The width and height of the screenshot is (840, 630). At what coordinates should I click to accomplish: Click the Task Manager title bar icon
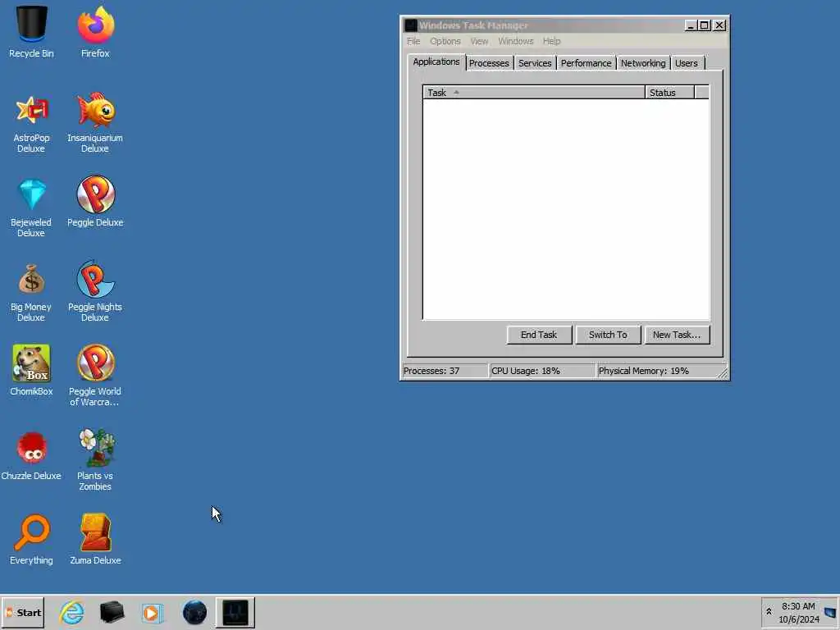pyautogui.click(x=411, y=25)
